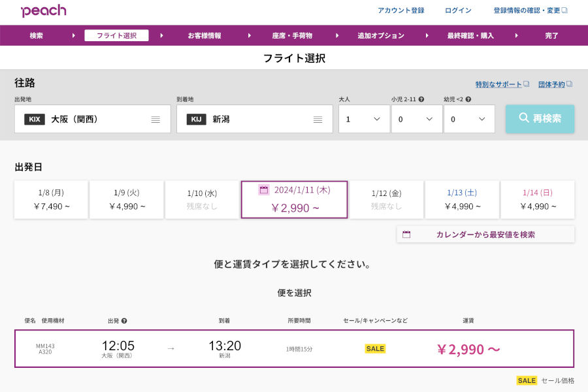Expand the 大人 passenger count dropdown

coord(364,119)
